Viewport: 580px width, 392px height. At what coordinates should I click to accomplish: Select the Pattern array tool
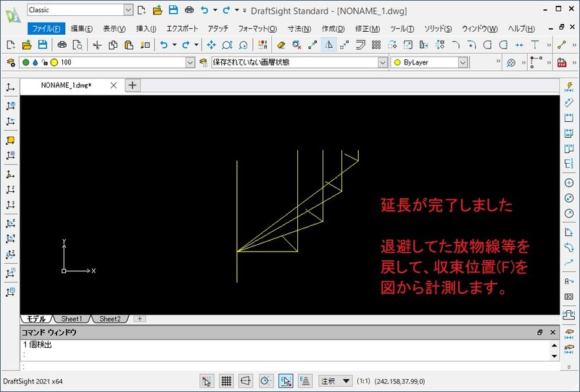point(376,45)
